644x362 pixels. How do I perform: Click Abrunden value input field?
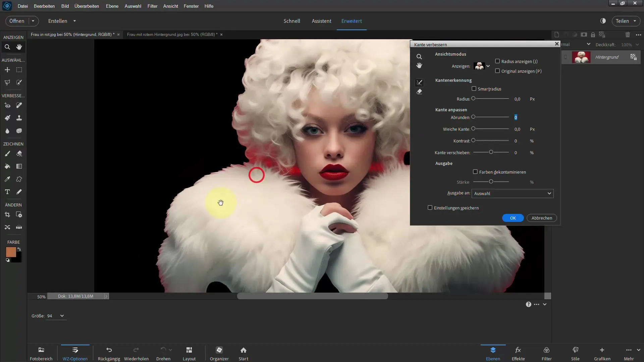coord(516,117)
